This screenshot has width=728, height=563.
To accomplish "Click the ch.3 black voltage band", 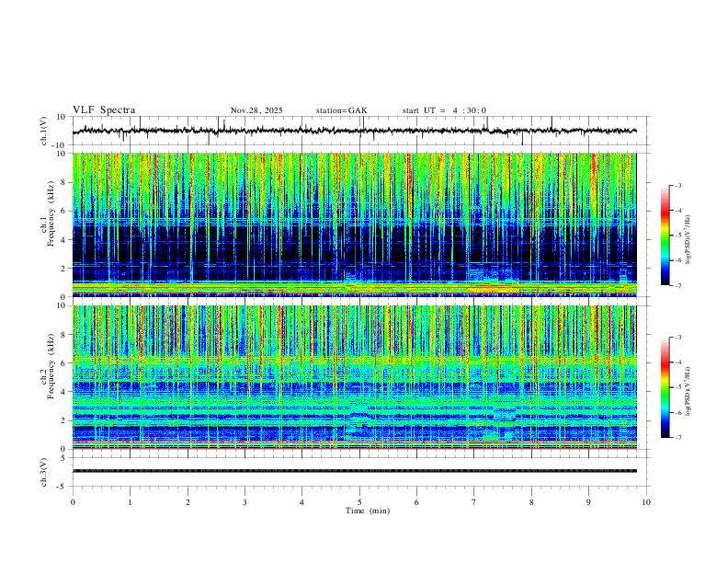I will click(354, 471).
